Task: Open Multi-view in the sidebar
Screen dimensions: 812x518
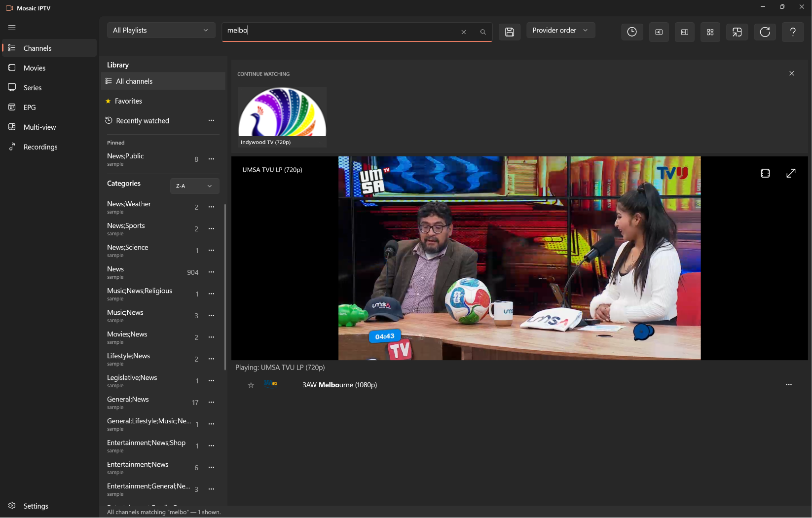Action: (x=49, y=127)
